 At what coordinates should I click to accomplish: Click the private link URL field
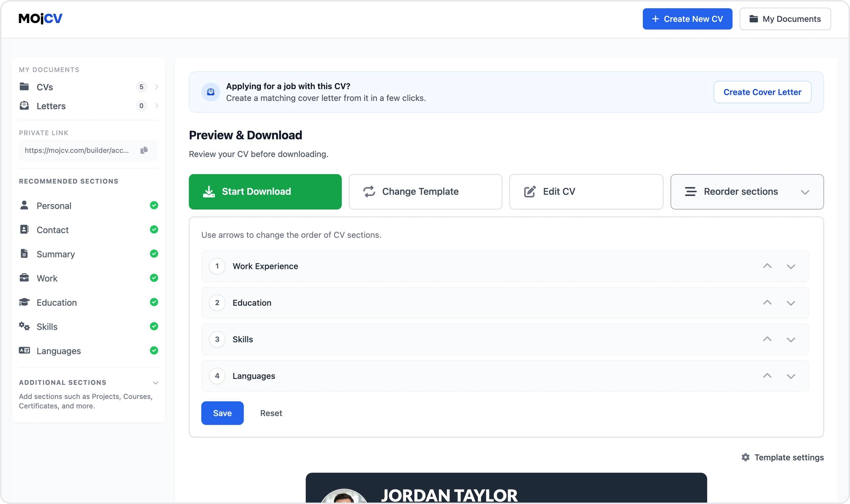[89, 150]
